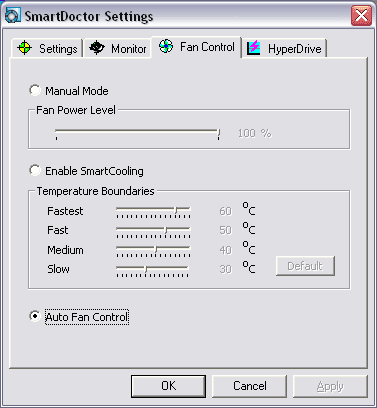
Task: Click the Medium temperature slider
Action: point(153,251)
